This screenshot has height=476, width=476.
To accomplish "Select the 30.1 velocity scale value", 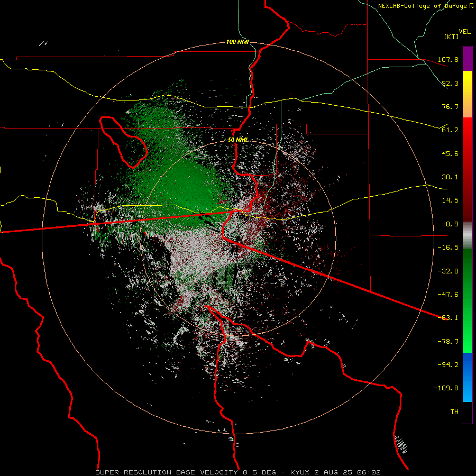I will (x=450, y=177).
